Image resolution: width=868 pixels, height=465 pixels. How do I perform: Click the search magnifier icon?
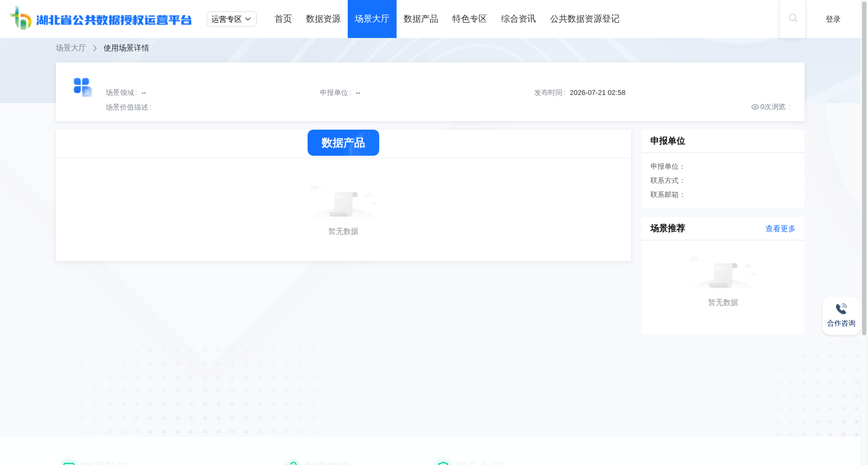pos(793,18)
